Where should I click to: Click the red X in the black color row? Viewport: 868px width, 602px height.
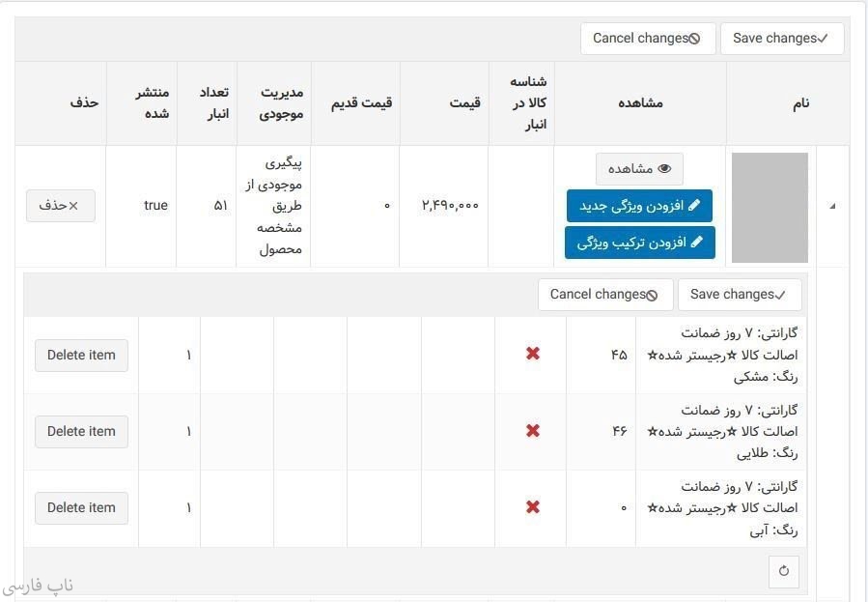(x=532, y=354)
